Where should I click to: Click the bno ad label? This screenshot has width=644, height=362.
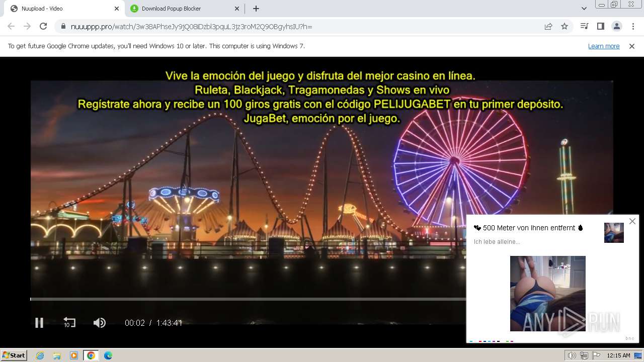[630, 338]
